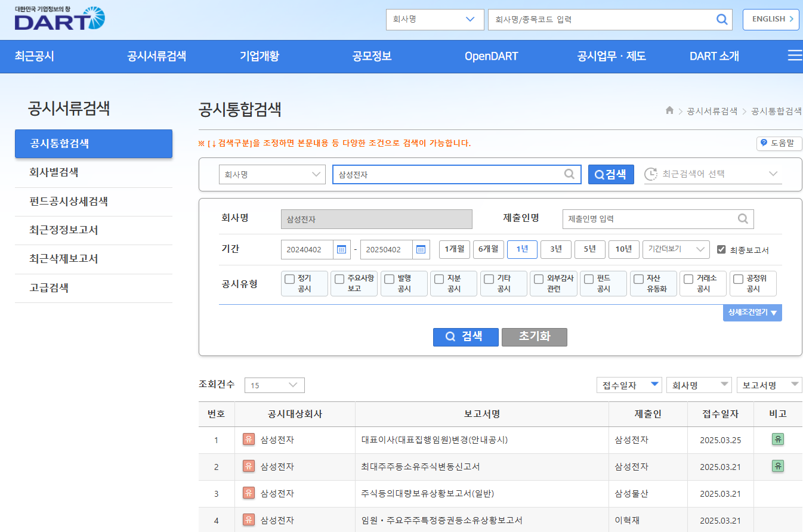
Task: Click the DART logo
Action: tap(60, 18)
